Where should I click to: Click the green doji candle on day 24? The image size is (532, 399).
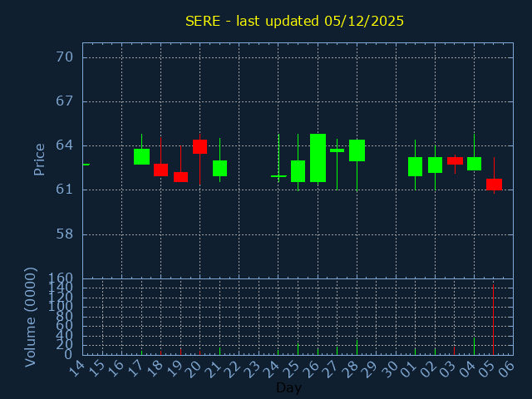tap(278, 176)
